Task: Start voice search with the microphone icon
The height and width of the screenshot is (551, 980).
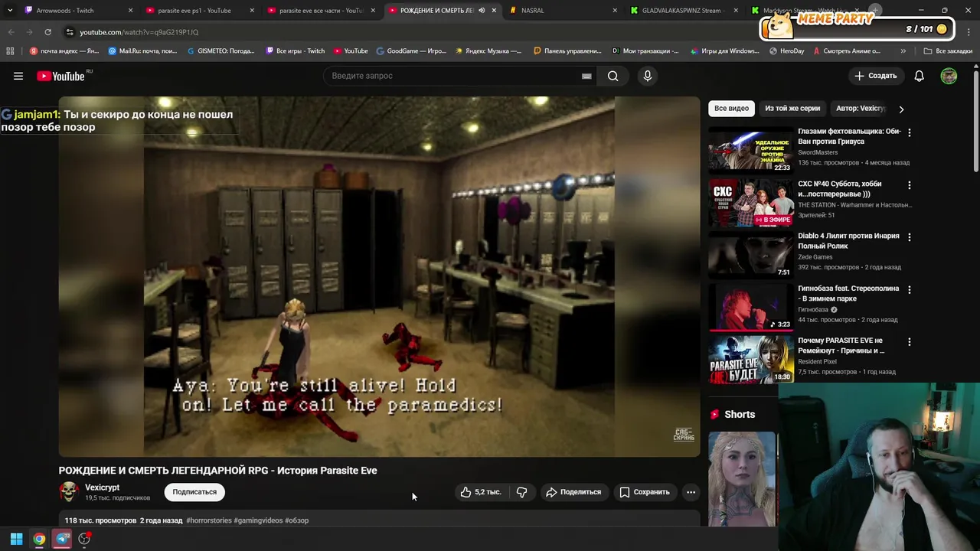Action: (x=648, y=76)
